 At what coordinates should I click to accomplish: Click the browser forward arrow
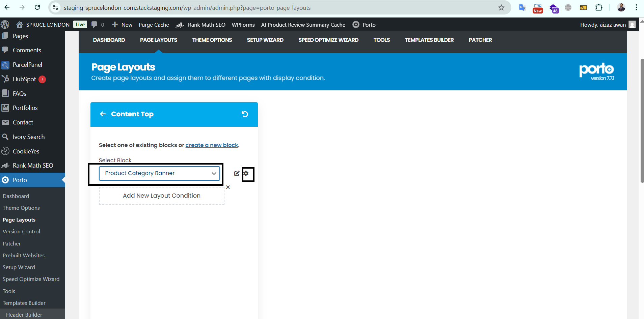[22, 7]
